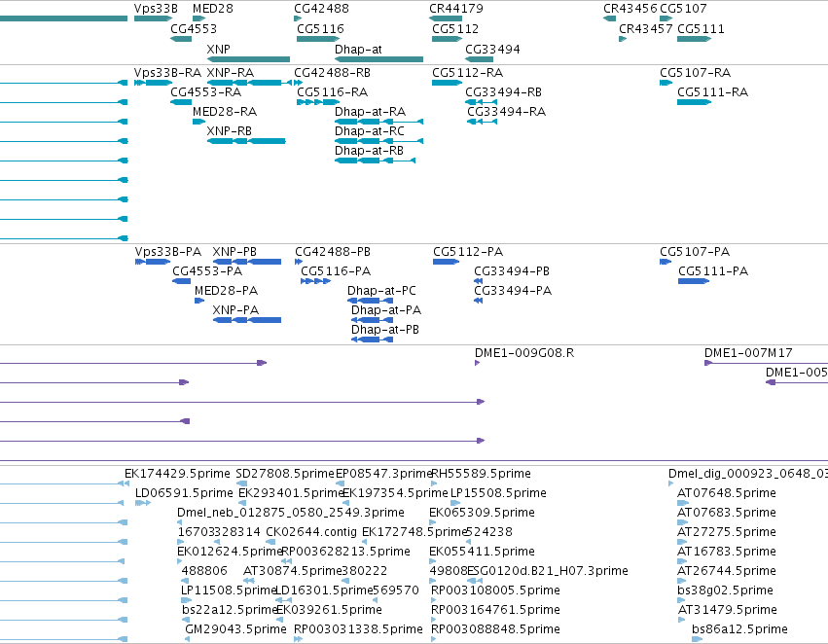Select the Dhap-at-RC transcript label
This screenshot has width=828, height=644.
[x=370, y=131]
